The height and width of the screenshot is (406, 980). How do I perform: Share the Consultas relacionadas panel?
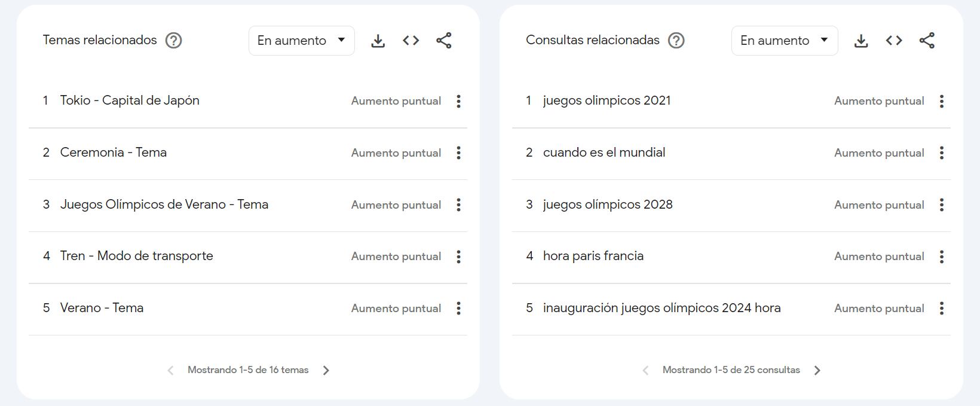pyautogui.click(x=927, y=41)
